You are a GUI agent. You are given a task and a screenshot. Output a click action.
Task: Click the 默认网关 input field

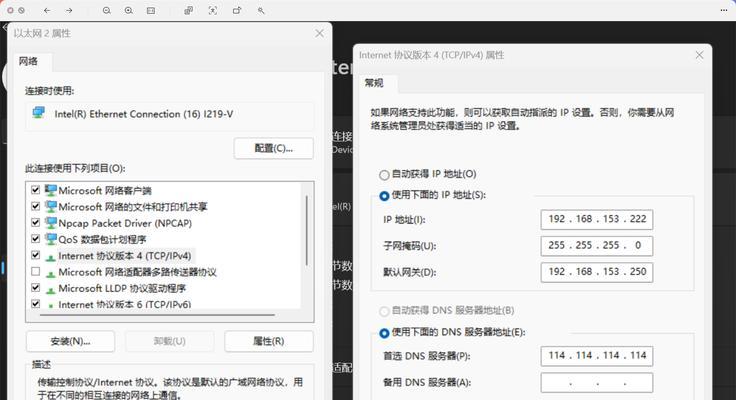pos(597,272)
